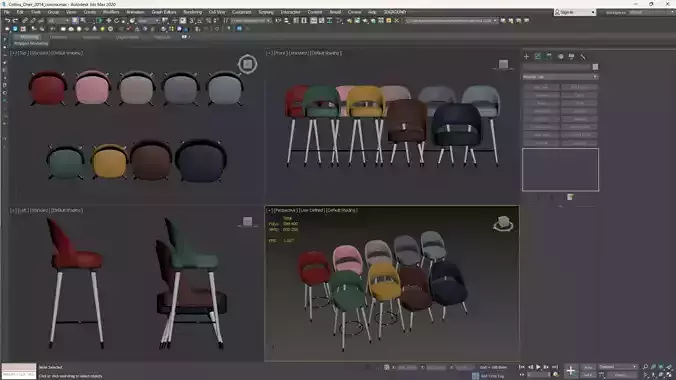Click Maximize Viewport Toggle icon
This screenshot has height=380, width=676.
(x=669, y=375)
